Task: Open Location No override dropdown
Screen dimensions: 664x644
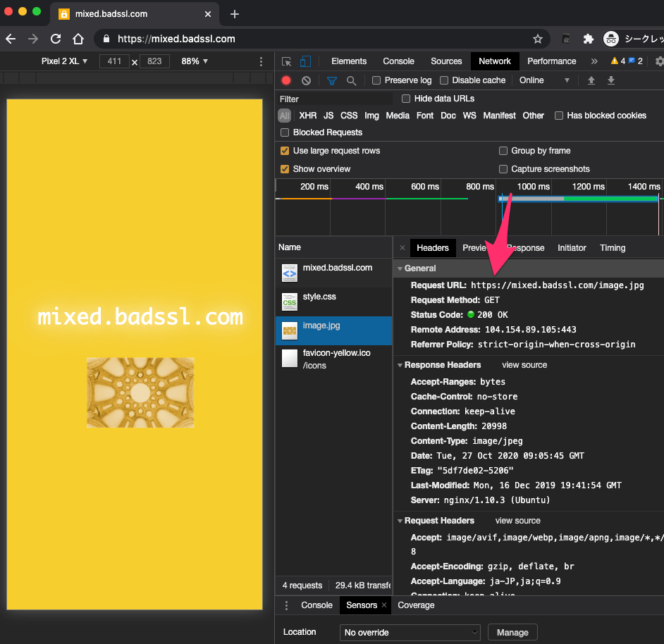Action: pyautogui.click(x=410, y=633)
